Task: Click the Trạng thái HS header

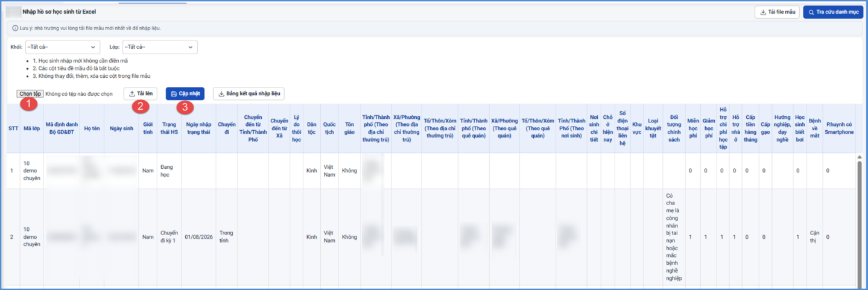Action: click(x=169, y=128)
